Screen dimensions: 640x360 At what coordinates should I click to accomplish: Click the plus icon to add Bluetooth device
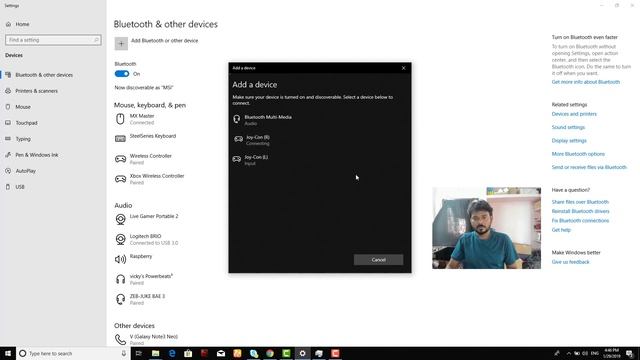pos(121,44)
